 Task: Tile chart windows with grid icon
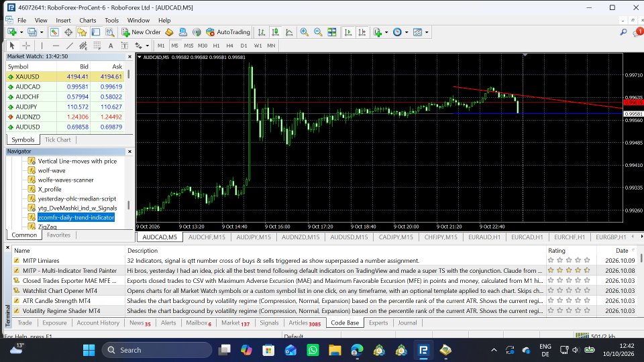(x=332, y=32)
